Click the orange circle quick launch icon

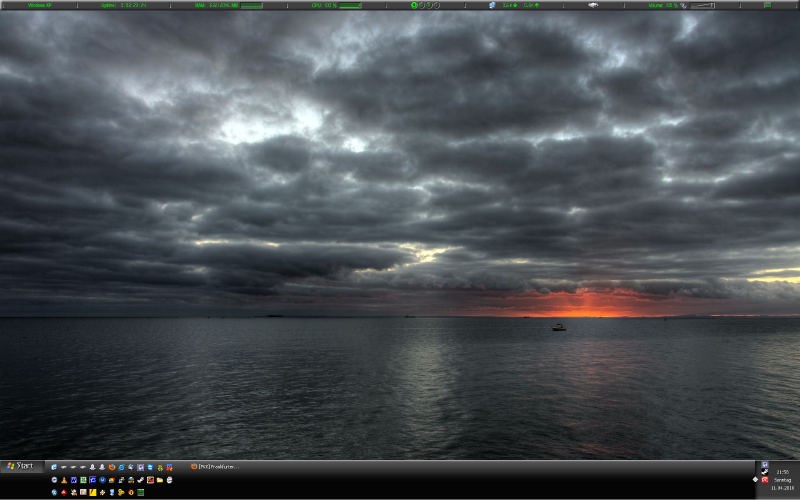point(131,492)
